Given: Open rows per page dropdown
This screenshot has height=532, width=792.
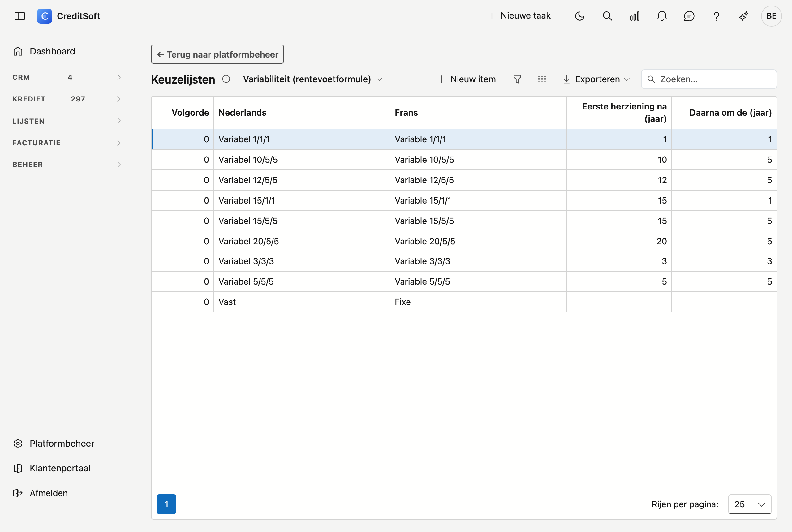Looking at the screenshot, I should click(750, 504).
